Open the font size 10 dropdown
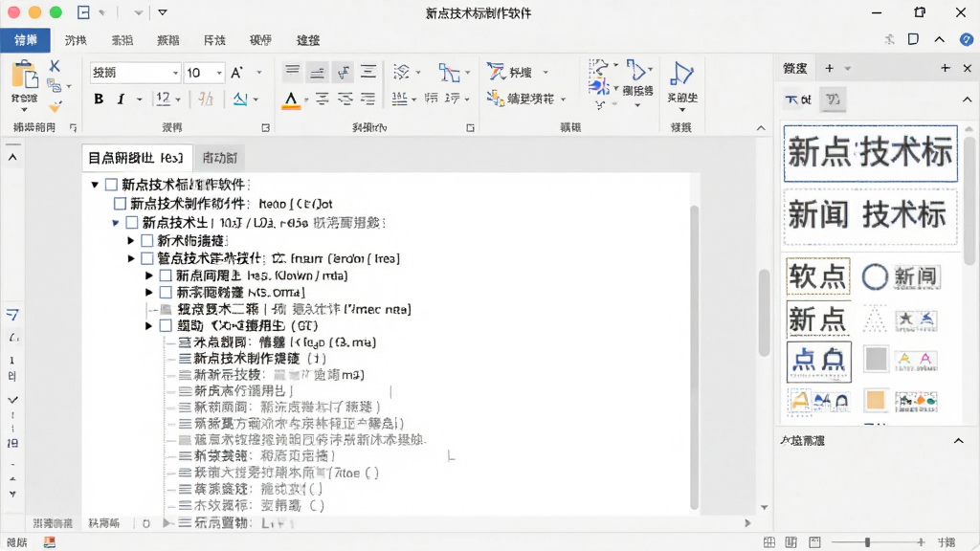 [x=219, y=73]
